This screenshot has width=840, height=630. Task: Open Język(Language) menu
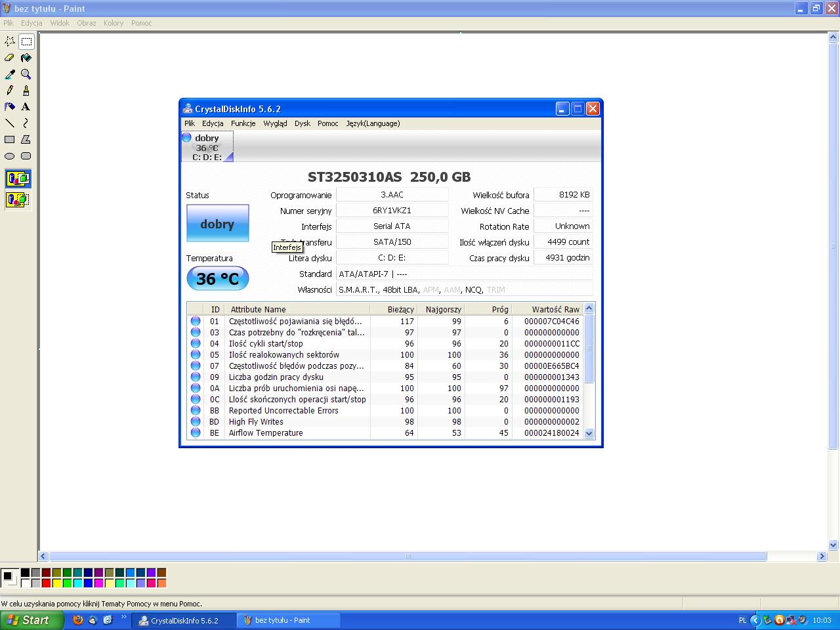pos(373,123)
